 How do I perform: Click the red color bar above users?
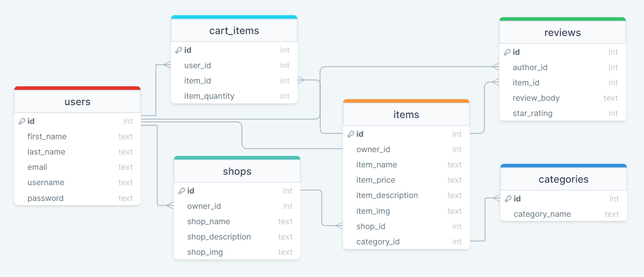click(x=78, y=88)
